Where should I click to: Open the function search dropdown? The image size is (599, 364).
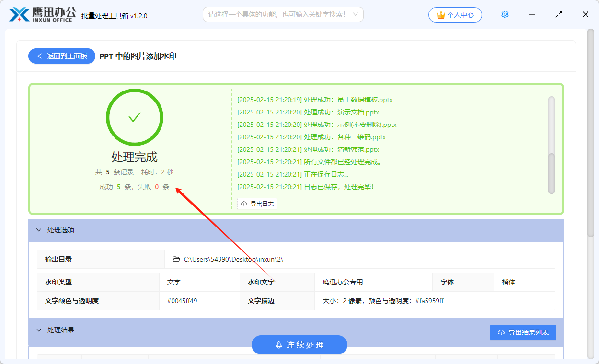point(356,14)
